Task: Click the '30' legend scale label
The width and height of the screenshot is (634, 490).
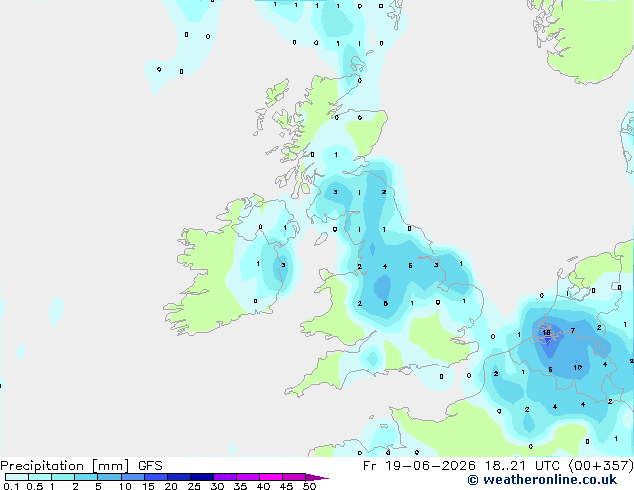Action: tap(217, 486)
